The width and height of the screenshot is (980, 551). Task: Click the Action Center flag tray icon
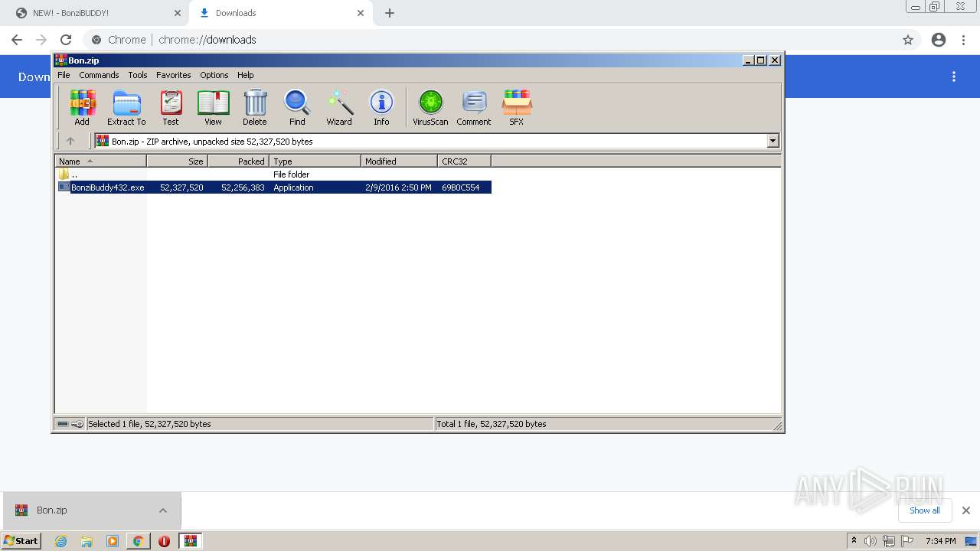pos(907,541)
